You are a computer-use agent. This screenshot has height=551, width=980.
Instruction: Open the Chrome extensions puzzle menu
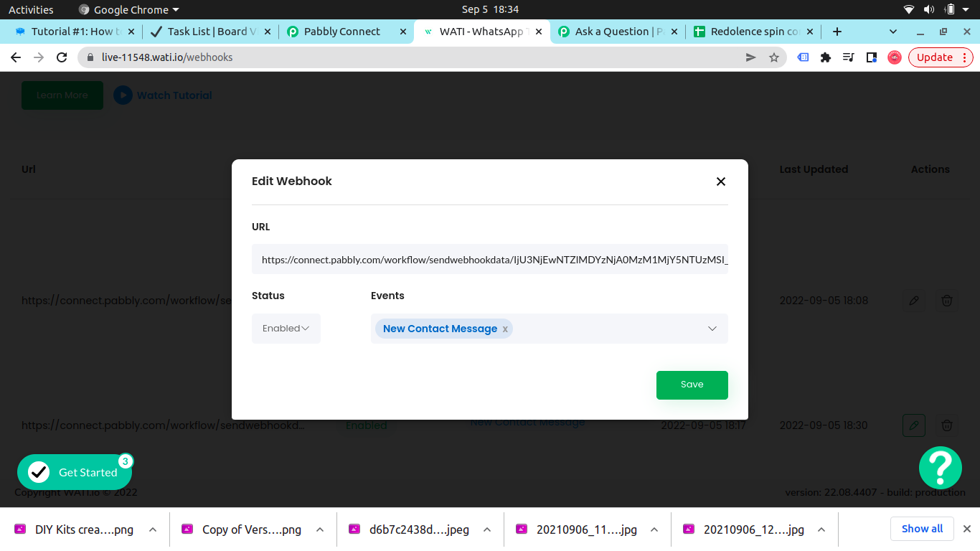click(826, 57)
